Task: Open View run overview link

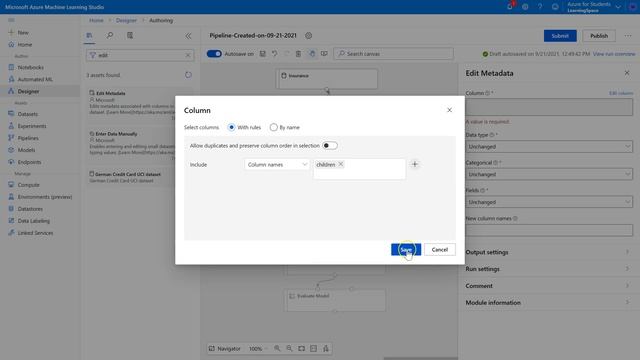Action: (614, 54)
